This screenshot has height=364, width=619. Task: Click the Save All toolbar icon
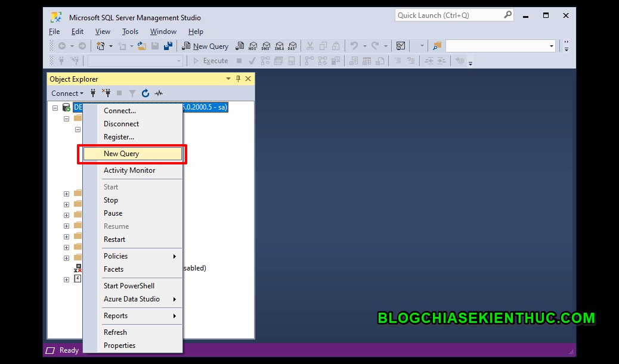[168, 46]
